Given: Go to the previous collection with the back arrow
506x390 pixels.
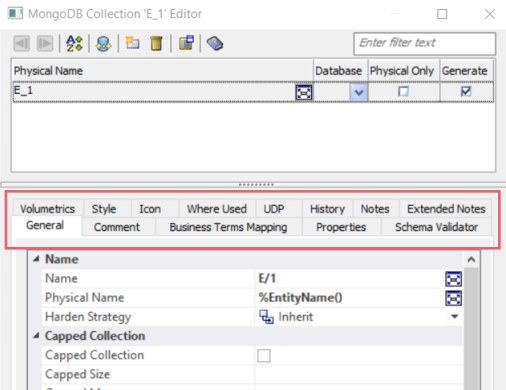Looking at the screenshot, I should (22, 43).
